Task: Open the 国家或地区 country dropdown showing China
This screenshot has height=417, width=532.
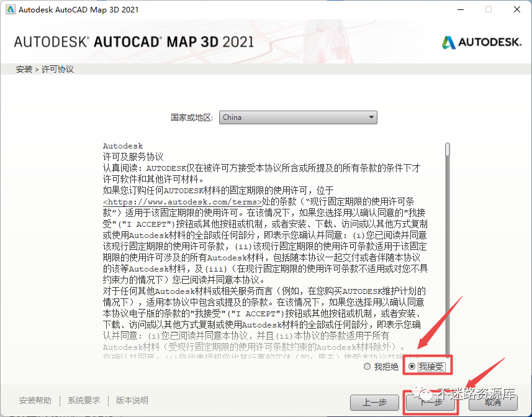Action: point(298,117)
